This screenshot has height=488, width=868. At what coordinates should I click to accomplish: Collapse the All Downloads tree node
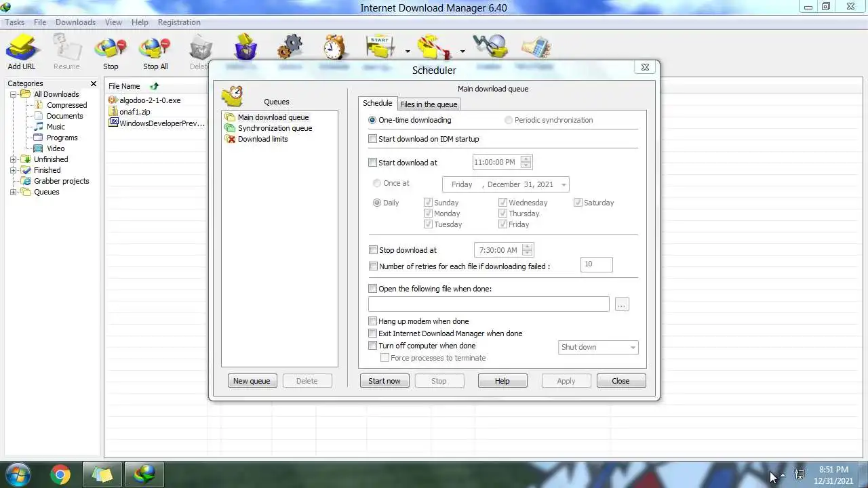13,94
